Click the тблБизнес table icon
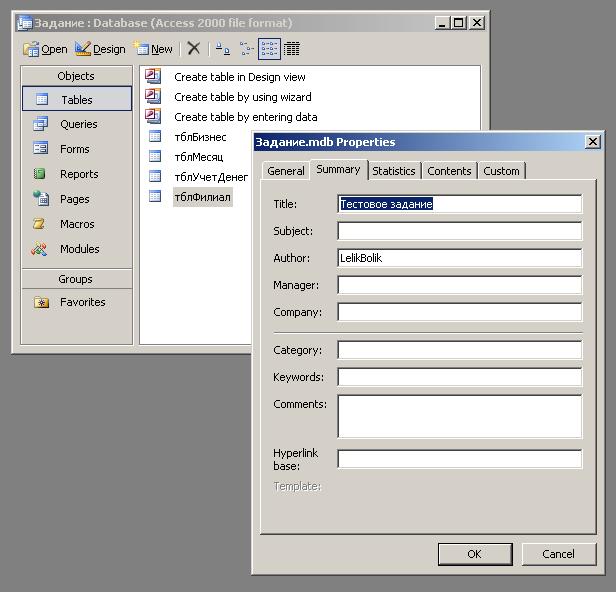 155,136
